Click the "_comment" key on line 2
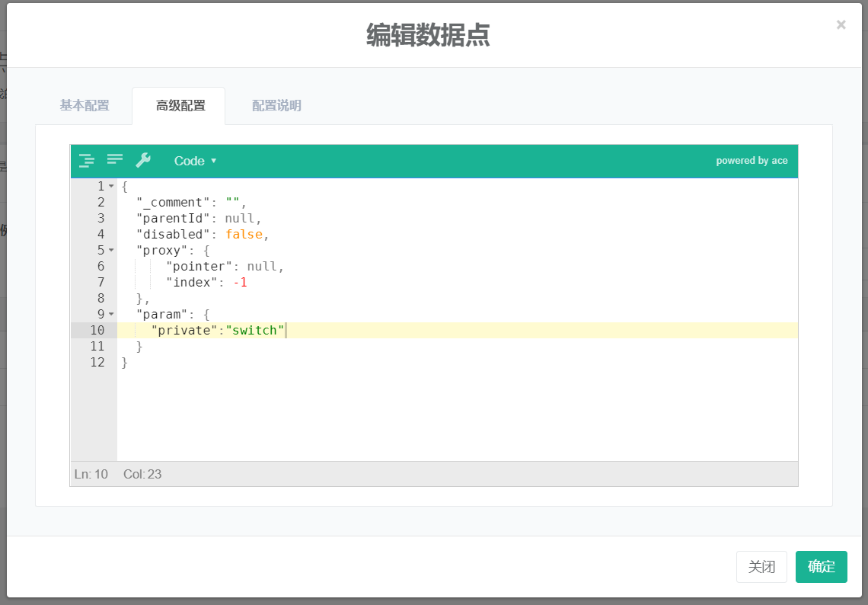The image size is (868, 605). 173,202
